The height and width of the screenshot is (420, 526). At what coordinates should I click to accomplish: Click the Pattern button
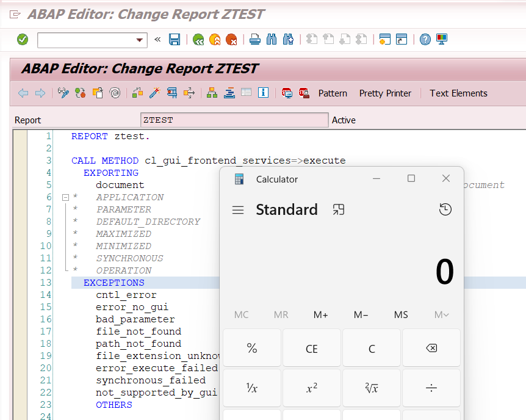pos(333,93)
